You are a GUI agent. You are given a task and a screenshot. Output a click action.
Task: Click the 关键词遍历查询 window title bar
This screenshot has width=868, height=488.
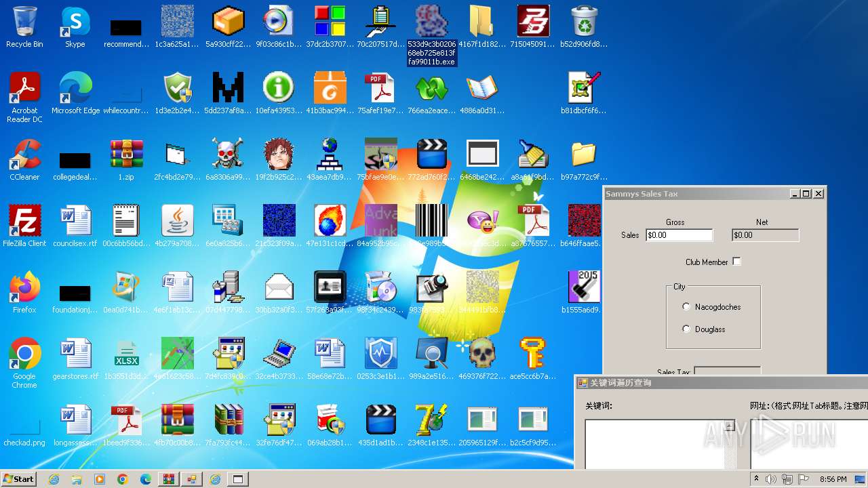pos(722,383)
